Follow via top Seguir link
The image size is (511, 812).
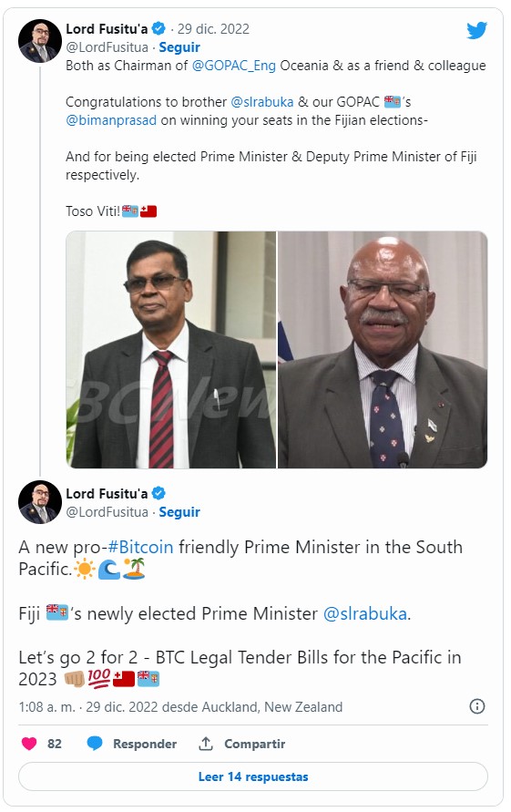click(179, 47)
